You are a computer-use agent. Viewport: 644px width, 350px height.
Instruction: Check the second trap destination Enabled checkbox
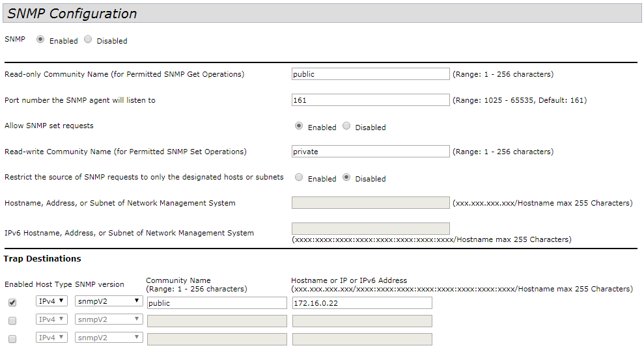tap(12, 320)
